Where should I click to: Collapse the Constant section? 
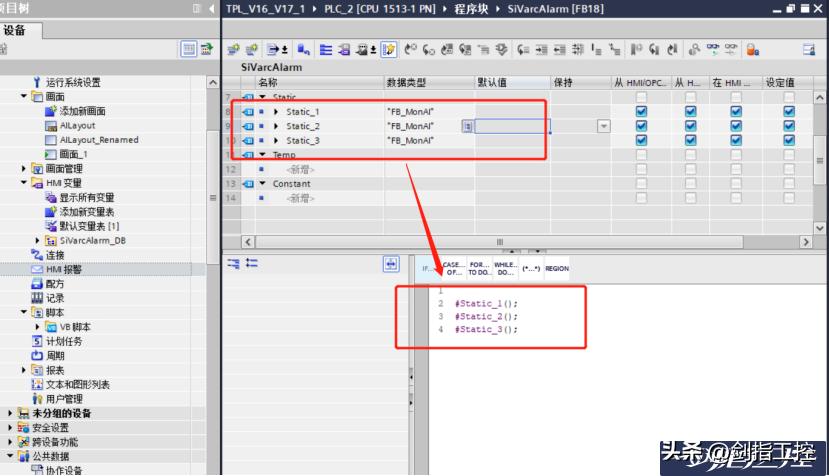(x=263, y=184)
